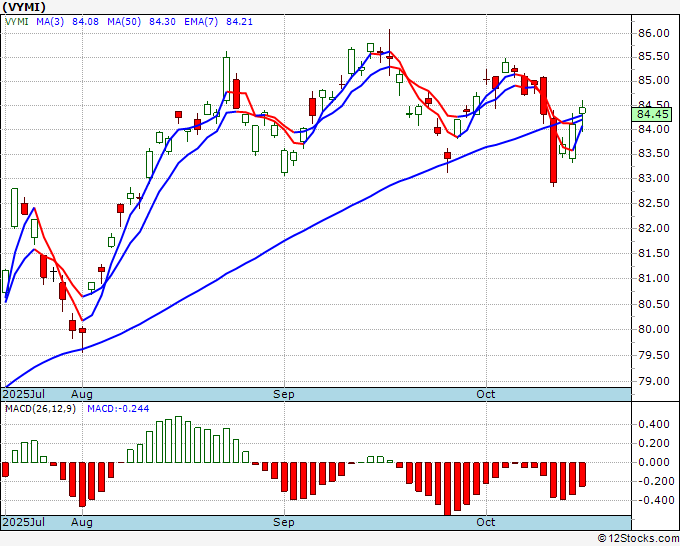
Task: Click 2025Jul on the price chart time axis
Action: pyautogui.click(x=23, y=394)
